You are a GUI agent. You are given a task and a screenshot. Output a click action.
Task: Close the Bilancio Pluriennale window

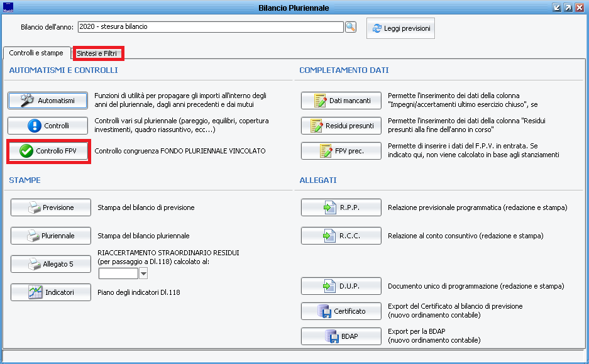pyautogui.click(x=580, y=8)
